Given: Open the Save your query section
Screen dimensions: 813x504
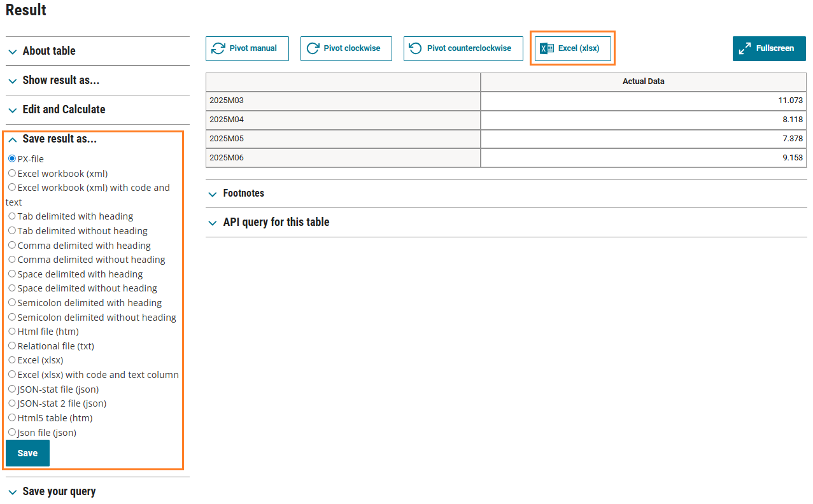Looking at the screenshot, I should [x=59, y=491].
